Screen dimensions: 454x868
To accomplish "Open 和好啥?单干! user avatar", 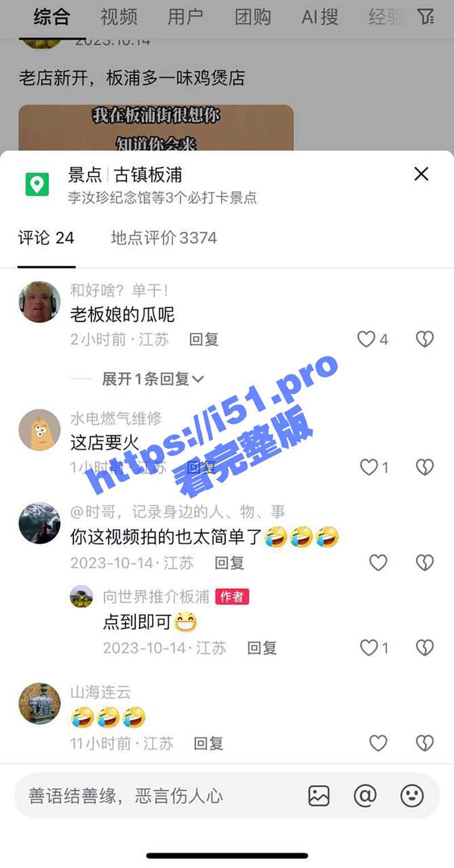I will (40, 302).
